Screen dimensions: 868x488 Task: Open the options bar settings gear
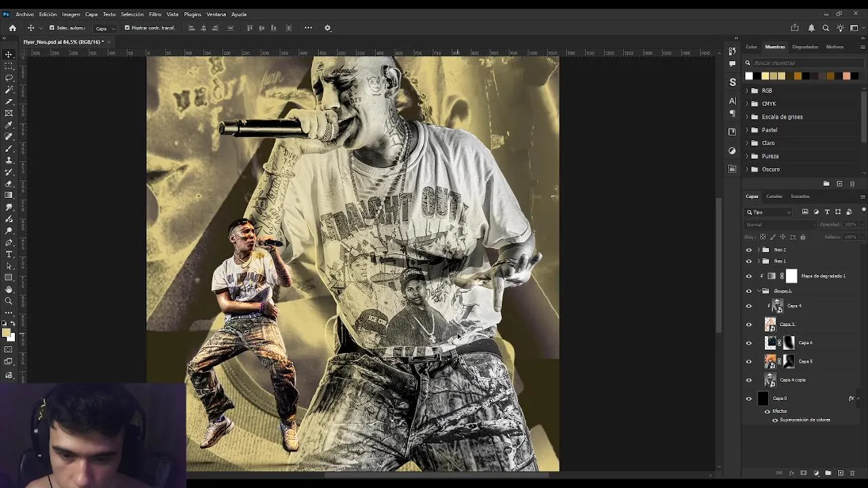click(x=328, y=28)
